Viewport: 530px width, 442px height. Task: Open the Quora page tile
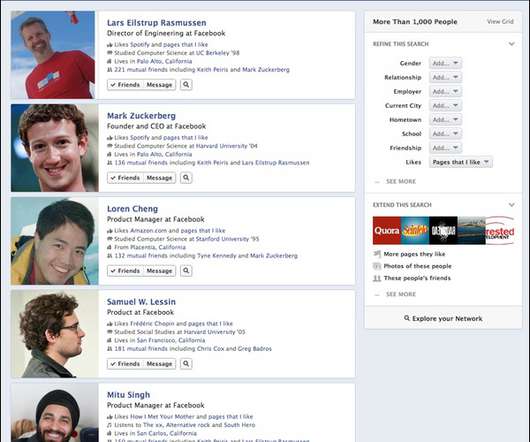[x=387, y=230]
